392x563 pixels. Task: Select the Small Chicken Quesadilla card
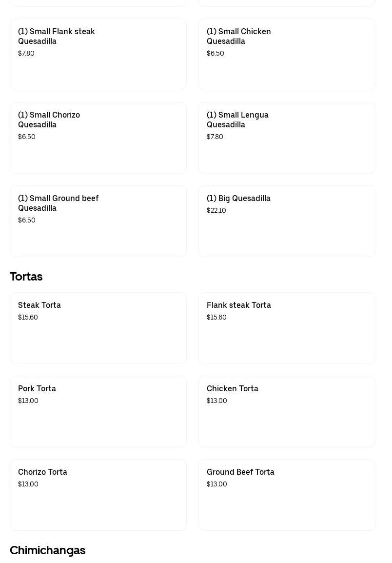pyautogui.click(x=287, y=54)
